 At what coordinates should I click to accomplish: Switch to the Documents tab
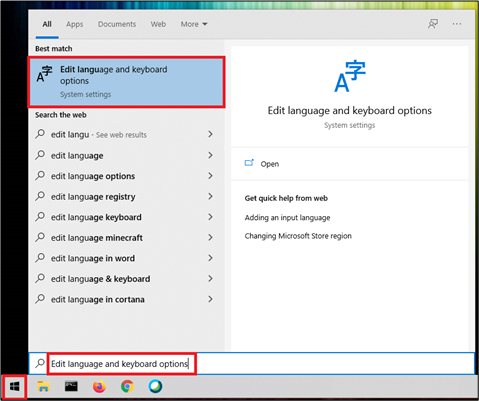(117, 24)
